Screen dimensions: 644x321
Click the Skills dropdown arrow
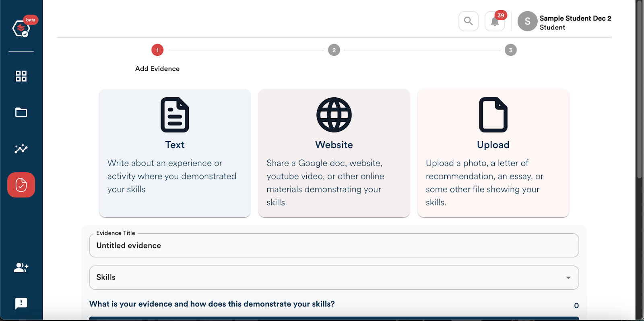click(x=568, y=278)
